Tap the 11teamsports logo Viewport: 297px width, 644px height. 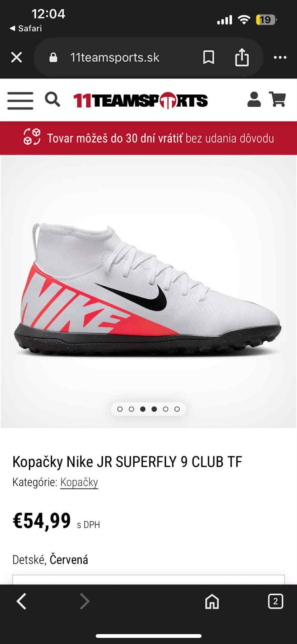point(140,101)
